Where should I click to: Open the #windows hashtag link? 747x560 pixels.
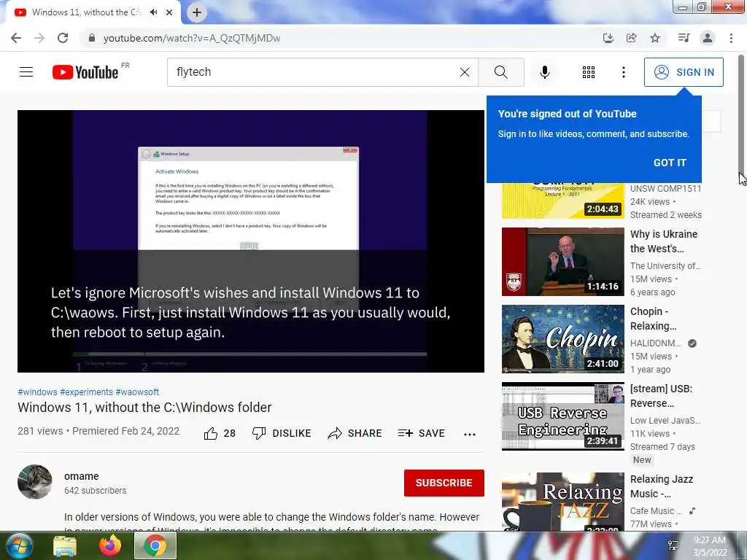click(x=37, y=392)
